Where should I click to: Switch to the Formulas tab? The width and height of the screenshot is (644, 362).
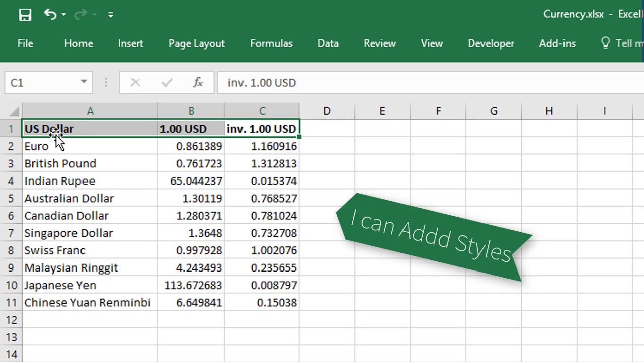click(x=271, y=43)
